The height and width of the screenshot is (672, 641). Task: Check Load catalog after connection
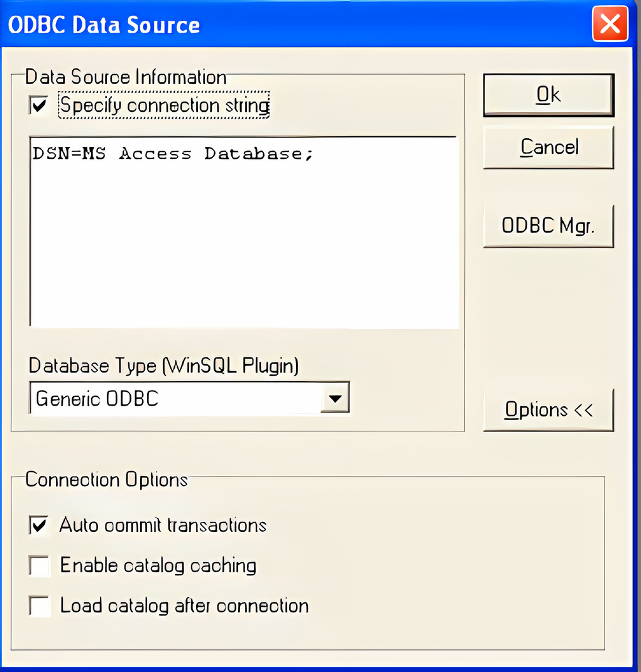click(38, 605)
